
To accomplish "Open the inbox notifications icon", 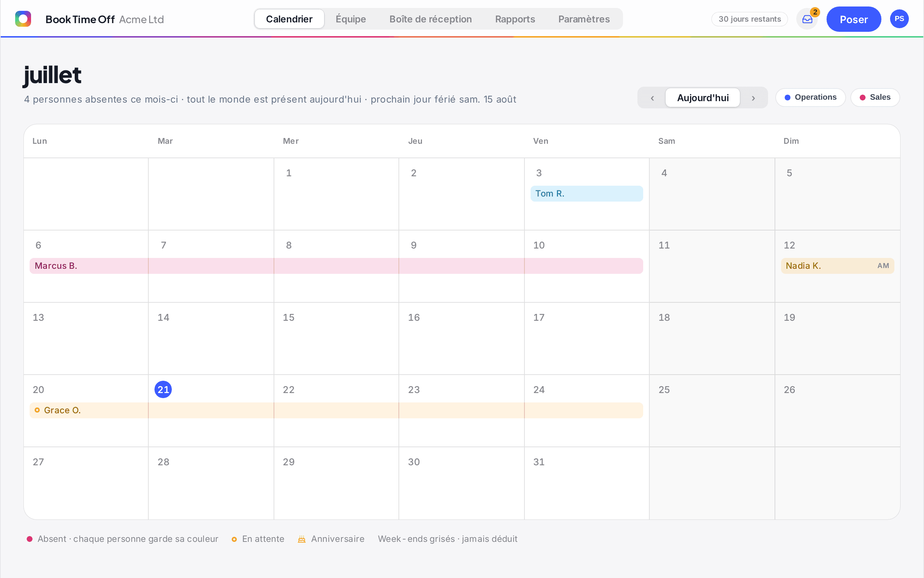I will click(807, 19).
